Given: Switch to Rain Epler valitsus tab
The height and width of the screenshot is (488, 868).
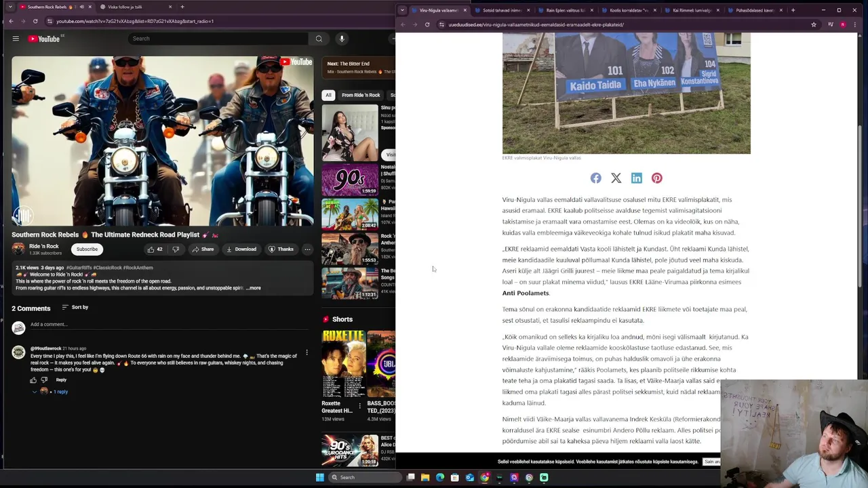Looking at the screenshot, I should pyautogui.click(x=566, y=10).
